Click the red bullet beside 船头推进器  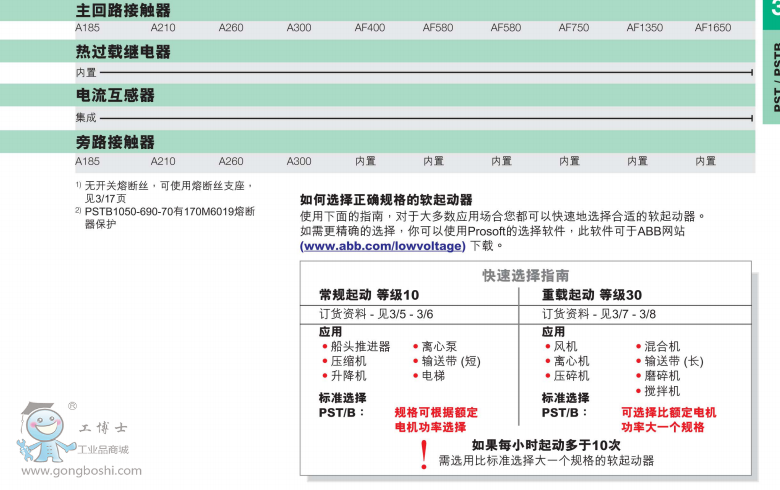[325, 347]
